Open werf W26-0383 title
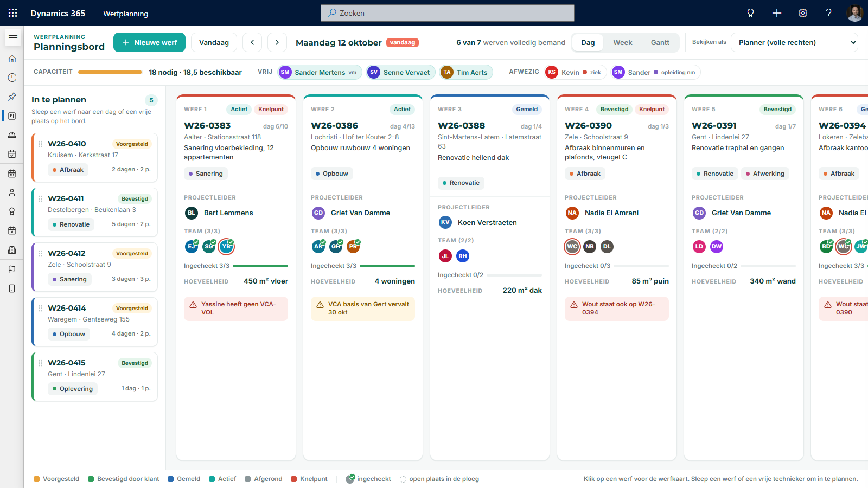Screen dimensions: 868x488 click(x=207, y=125)
